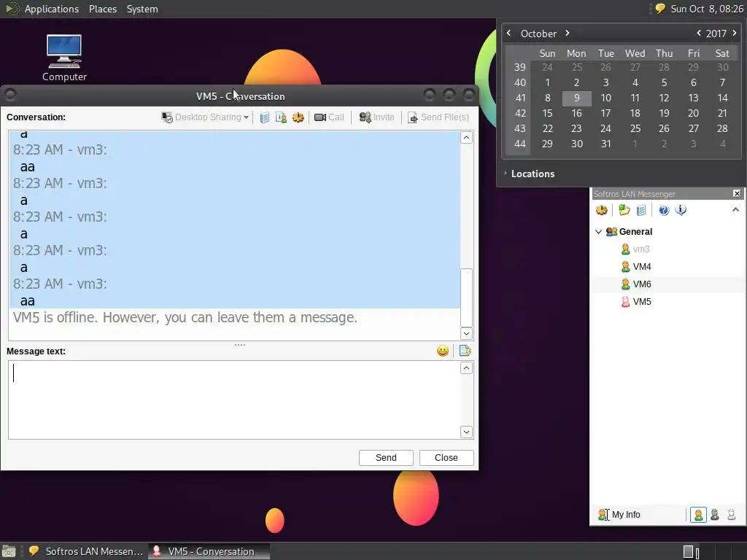Viewport: 747px width, 560px height.
Task: Select October 20 in the calendar
Action: pyautogui.click(x=693, y=113)
